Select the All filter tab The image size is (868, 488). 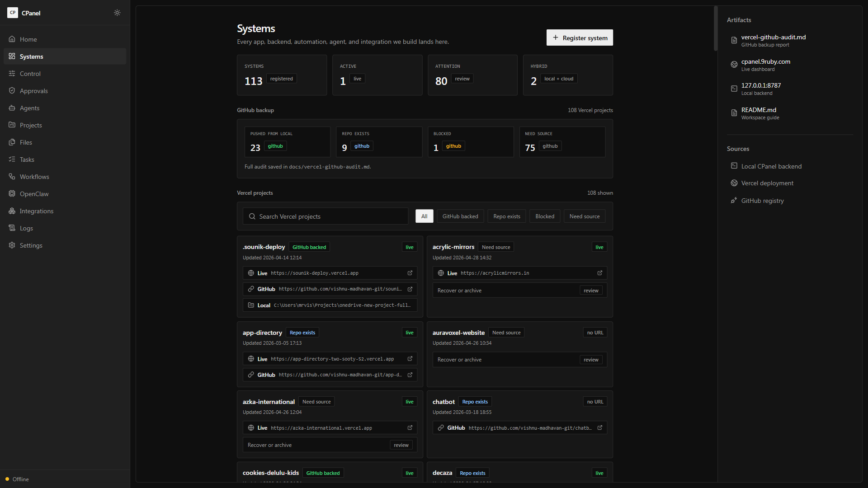(x=424, y=216)
